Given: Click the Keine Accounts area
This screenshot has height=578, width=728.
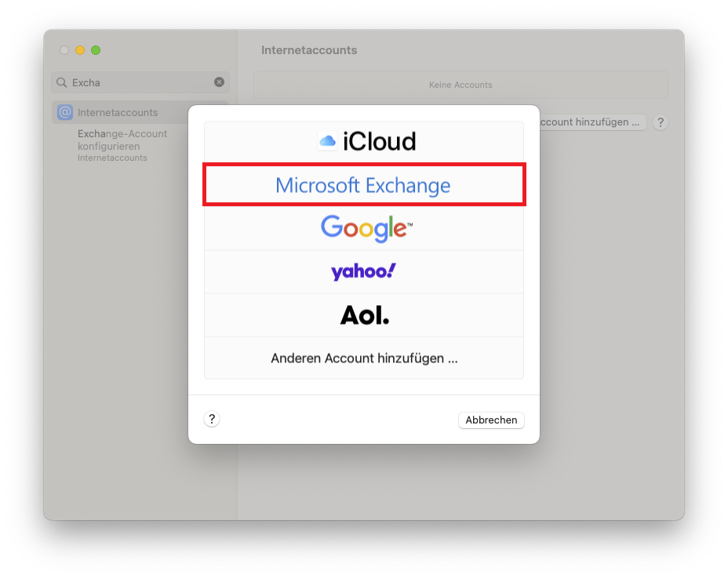Looking at the screenshot, I should pos(460,85).
